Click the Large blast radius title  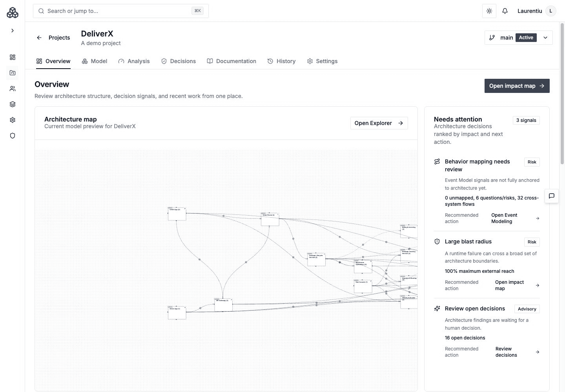tap(468, 241)
